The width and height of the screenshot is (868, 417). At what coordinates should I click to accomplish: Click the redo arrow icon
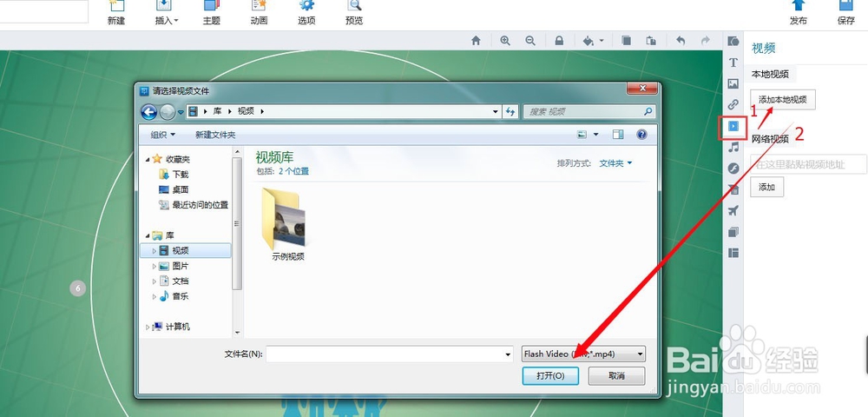coord(705,41)
